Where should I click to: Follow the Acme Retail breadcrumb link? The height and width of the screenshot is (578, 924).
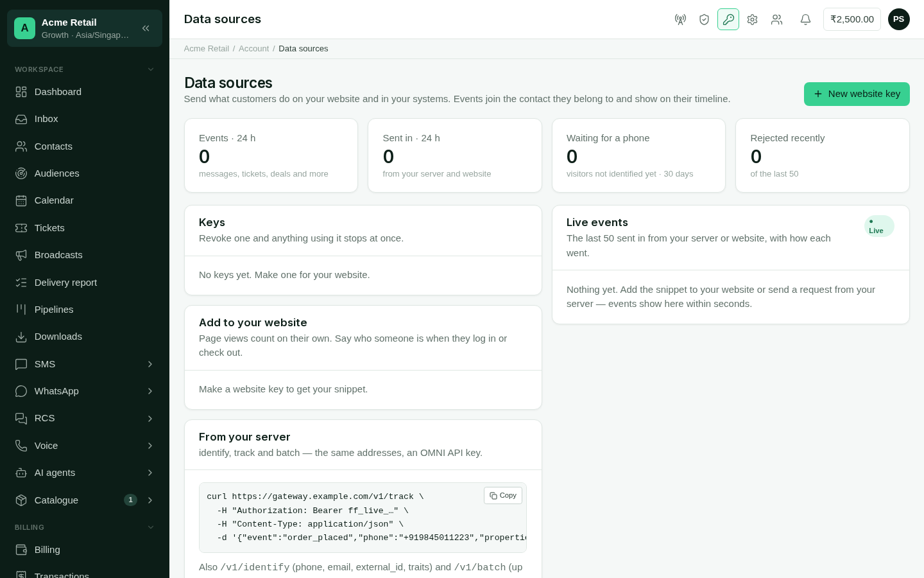(207, 49)
